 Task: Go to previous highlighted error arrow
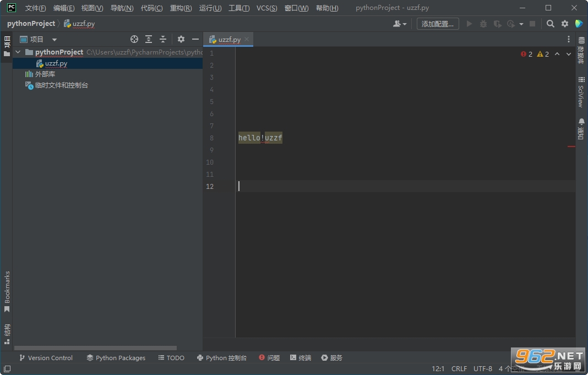coord(557,54)
